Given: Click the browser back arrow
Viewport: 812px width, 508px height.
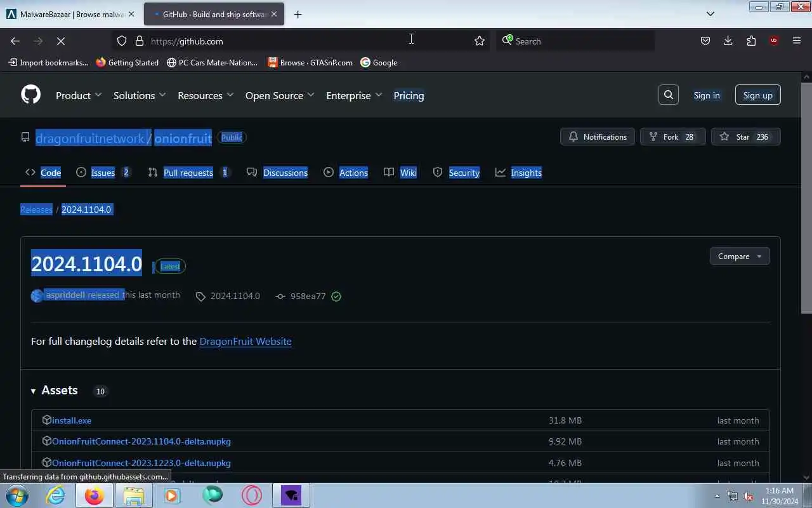Looking at the screenshot, I should point(15,41).
